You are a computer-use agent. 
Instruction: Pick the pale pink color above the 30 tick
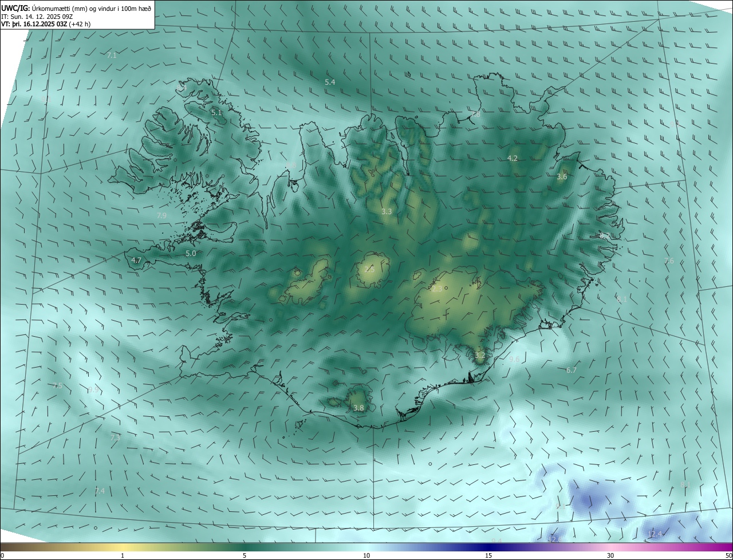point(610,547)
